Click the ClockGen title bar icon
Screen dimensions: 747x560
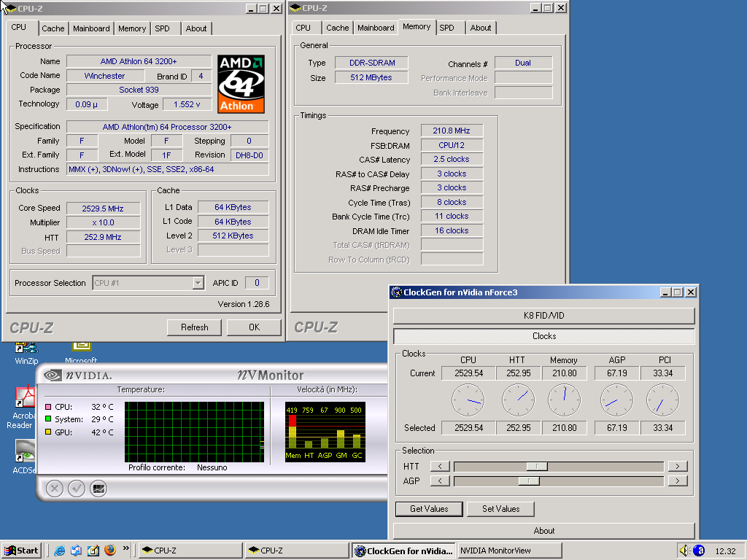tap(396, 292)
